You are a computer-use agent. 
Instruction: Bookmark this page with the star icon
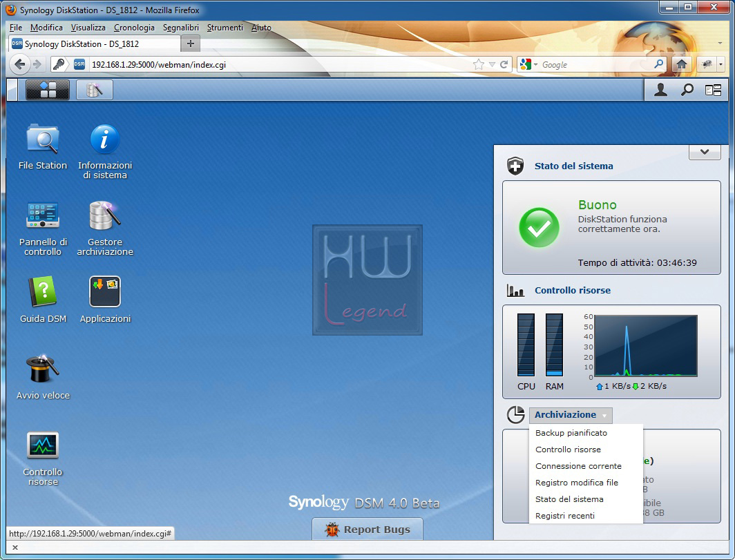478,64
